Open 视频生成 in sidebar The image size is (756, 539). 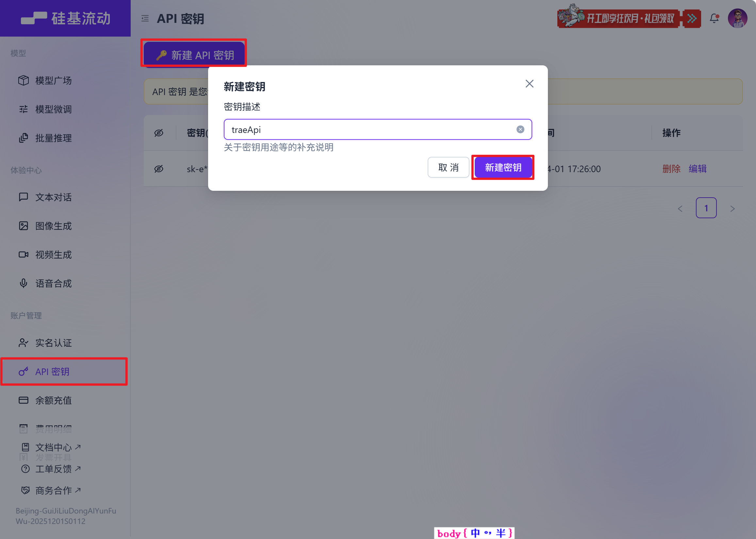pyautogui.click(x=65, y=254)
